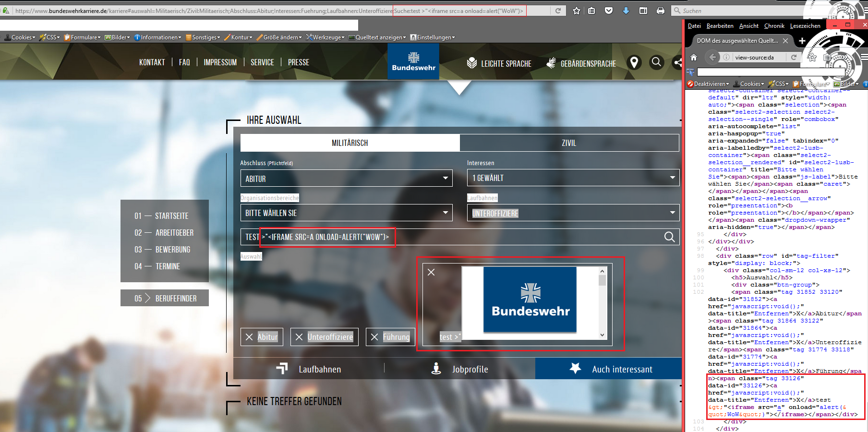Reload the bundeswehrkarriere page
The height and width of the screenshot is (432, 868).
[558, 11]
